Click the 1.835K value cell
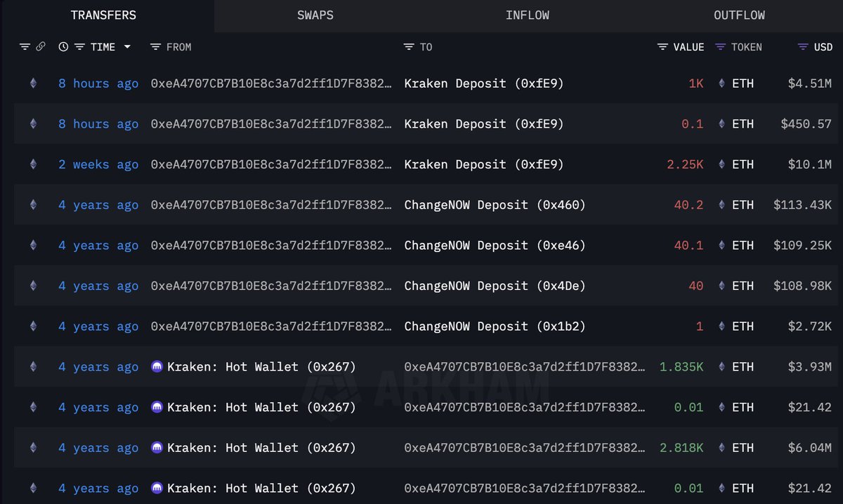The image size is (843, 504). tap(681, 367)
